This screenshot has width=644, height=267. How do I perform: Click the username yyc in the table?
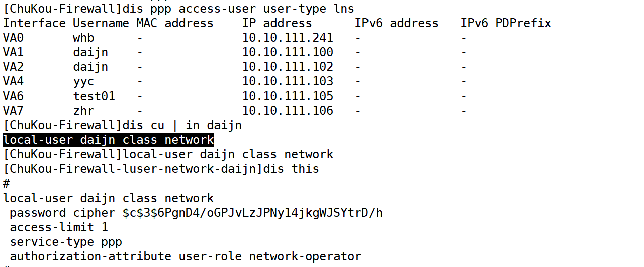click(83, 81)
